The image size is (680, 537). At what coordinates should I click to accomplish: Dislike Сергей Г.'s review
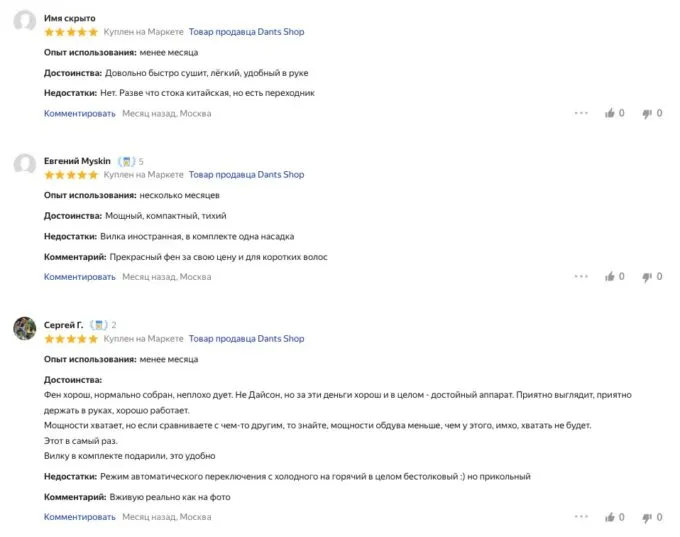648,517
